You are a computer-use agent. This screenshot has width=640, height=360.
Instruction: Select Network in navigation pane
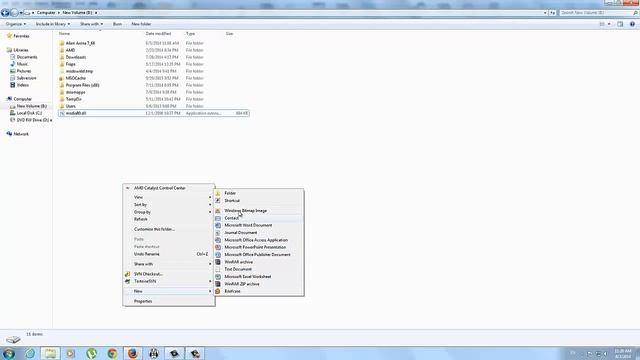(x=21, y=134)
